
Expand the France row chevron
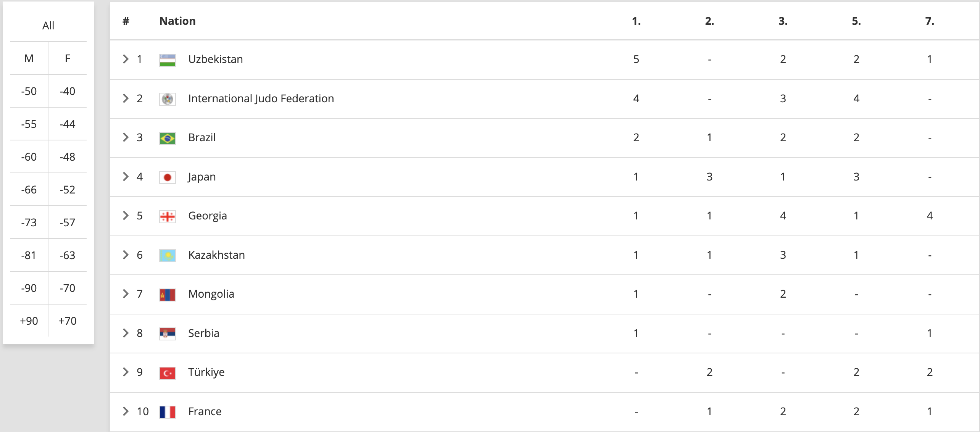click(126, 411)
